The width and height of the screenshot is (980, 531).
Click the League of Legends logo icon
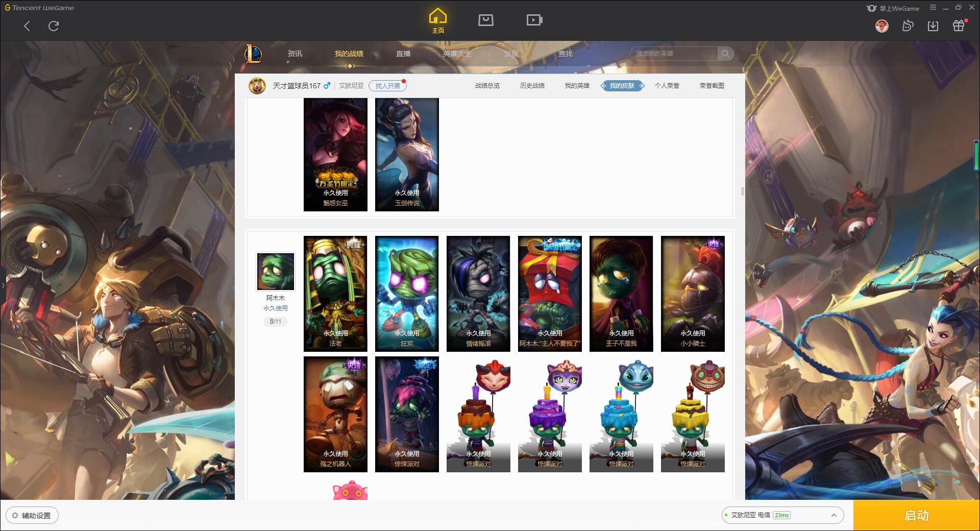253,54
